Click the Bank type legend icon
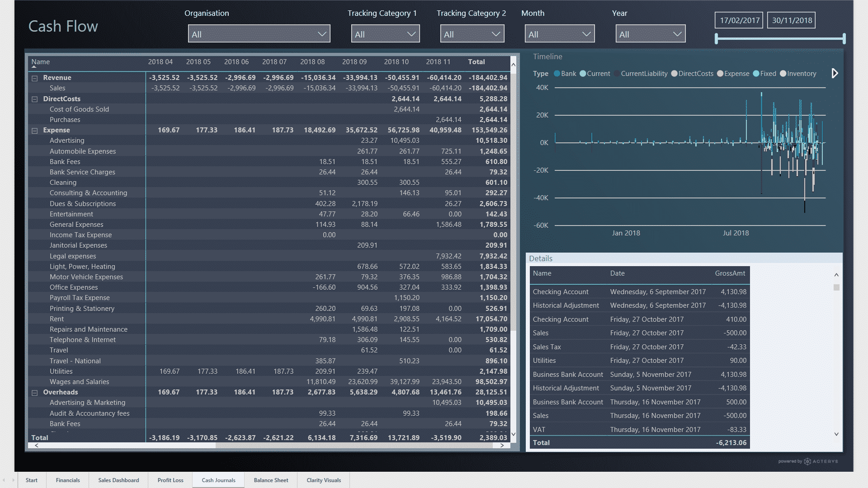This screenshot has width=868, height=488. (x=557, y=73)
